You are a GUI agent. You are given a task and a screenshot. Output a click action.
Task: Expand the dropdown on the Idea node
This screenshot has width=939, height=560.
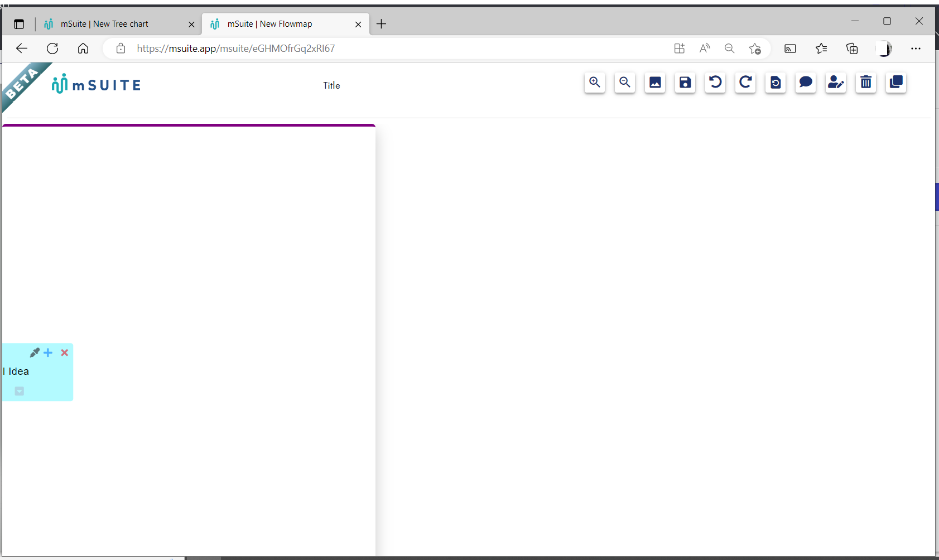click(x=19, y=390)
